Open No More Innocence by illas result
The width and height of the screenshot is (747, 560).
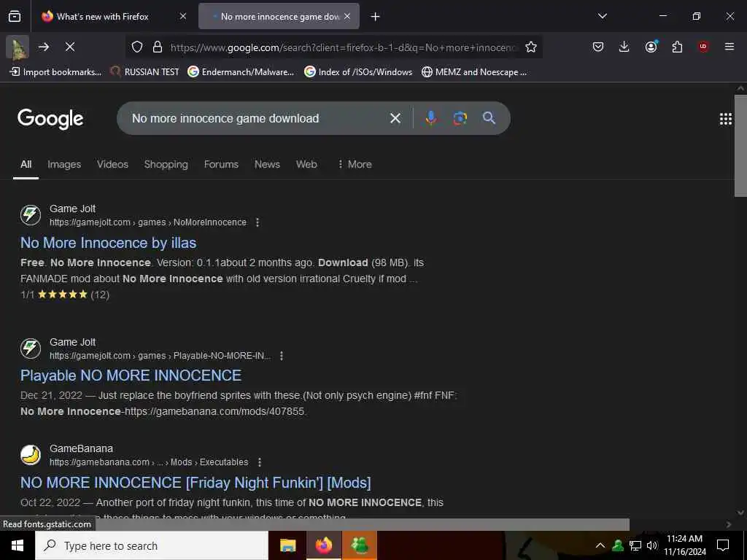coord(108,243)
